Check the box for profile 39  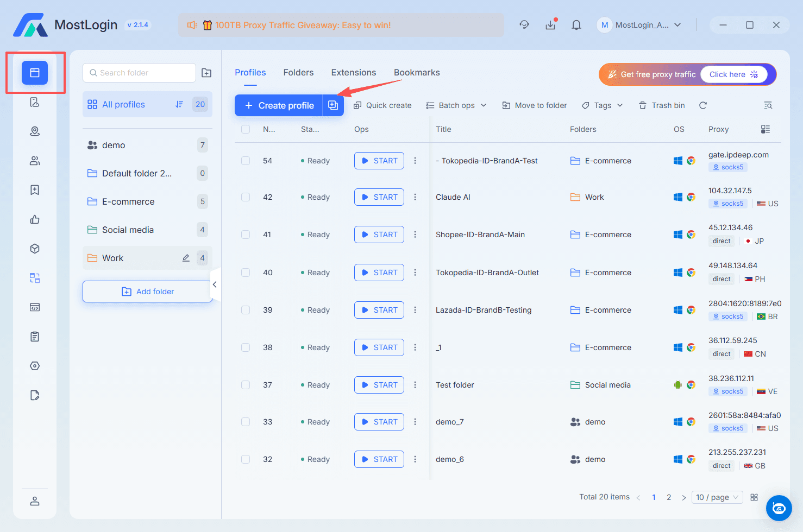(x=246, y=310)
